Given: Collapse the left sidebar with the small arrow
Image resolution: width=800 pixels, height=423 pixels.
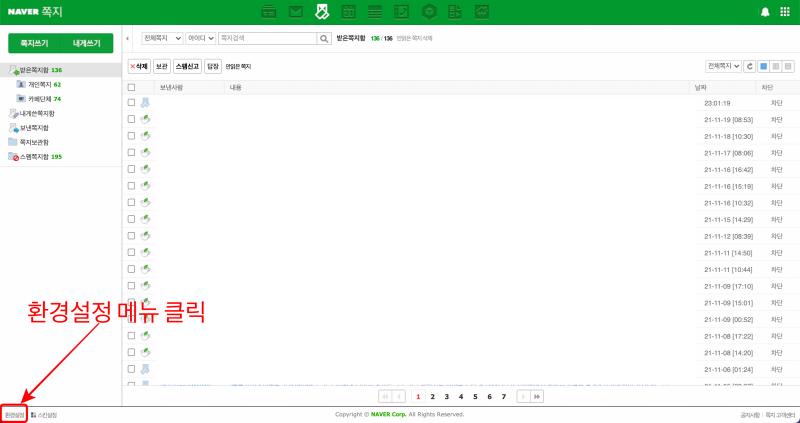Looking at the screenshot, I should coord(128,39).
